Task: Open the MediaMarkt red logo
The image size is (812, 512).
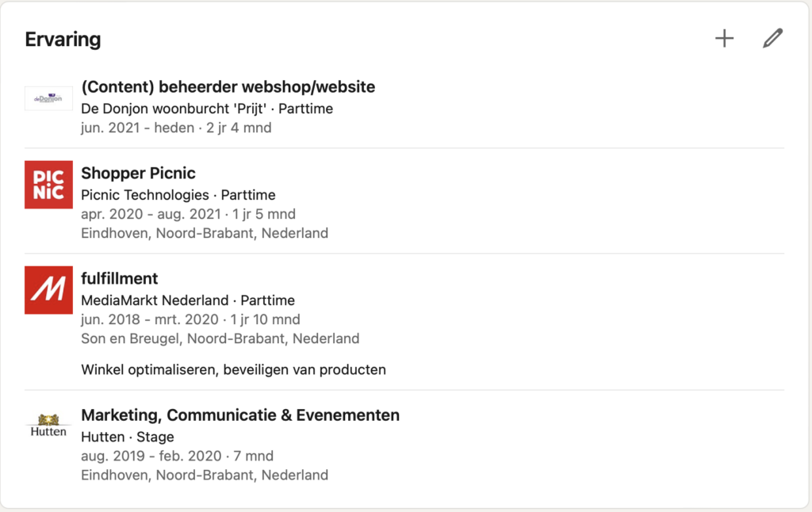Action: pos(48,290)
